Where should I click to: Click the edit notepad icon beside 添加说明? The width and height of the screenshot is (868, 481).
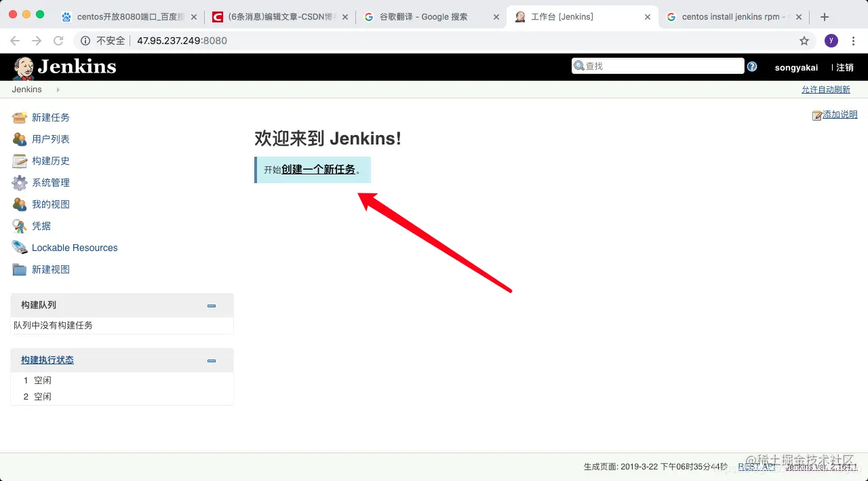[x=817, y=115]
